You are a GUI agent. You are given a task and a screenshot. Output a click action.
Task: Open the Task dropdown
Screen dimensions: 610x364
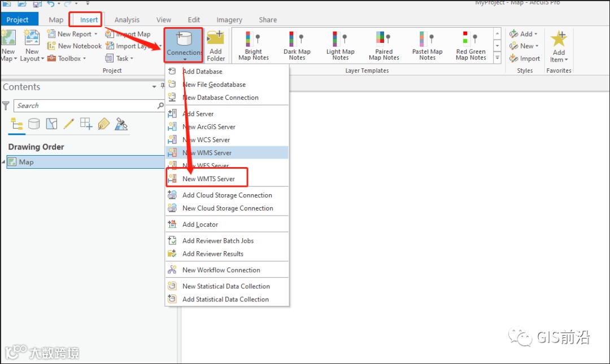[x=119, y=58]
